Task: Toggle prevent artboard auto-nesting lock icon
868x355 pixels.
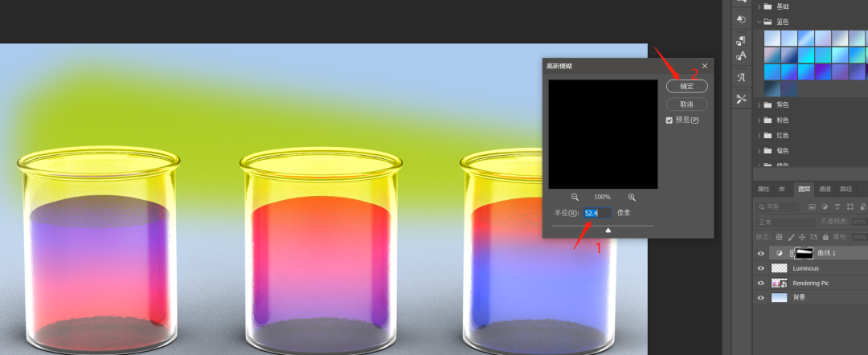Action: [x=813, y=237]
